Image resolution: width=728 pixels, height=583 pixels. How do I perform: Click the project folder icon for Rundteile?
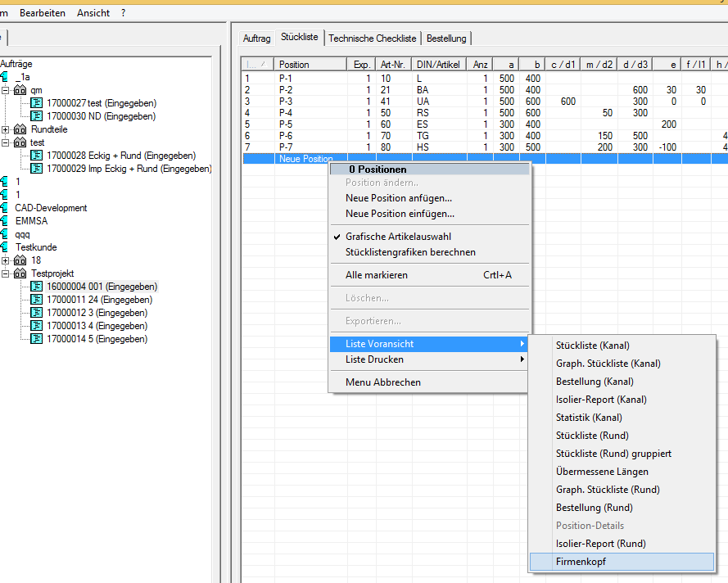pyautogui.click(x=20, y=129)
